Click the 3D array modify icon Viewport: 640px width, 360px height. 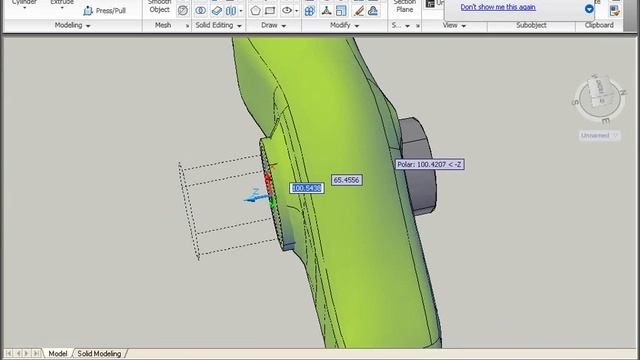[x=310, y=11]
